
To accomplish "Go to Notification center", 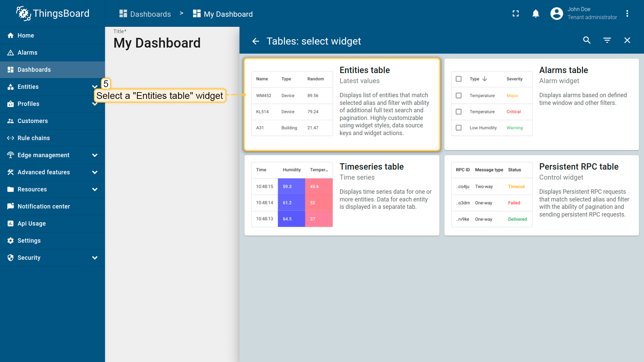I will click(44, 206).
